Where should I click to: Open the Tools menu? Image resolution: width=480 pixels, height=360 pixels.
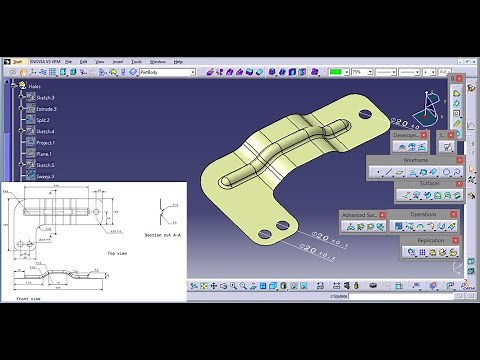[136, 62]
